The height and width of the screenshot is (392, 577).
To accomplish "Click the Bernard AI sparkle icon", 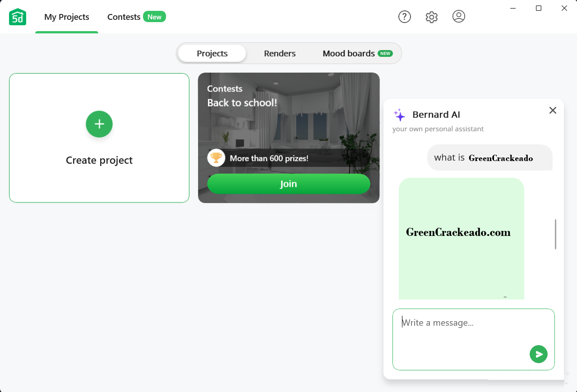I will coord(399,115).
